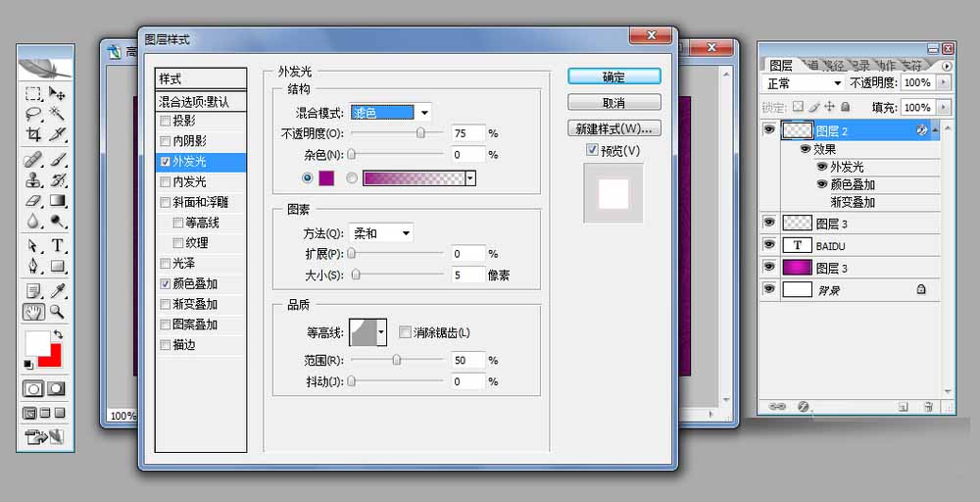Select the Eyedropper tool
Image resolution: width=980 pixels, height=502 pixels.
click(x=58, y=290)
